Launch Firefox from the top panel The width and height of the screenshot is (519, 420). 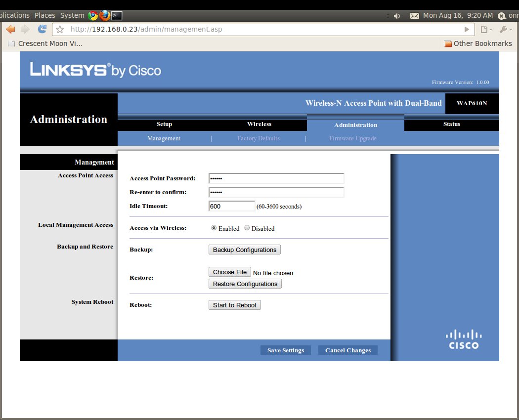point(104,15)
